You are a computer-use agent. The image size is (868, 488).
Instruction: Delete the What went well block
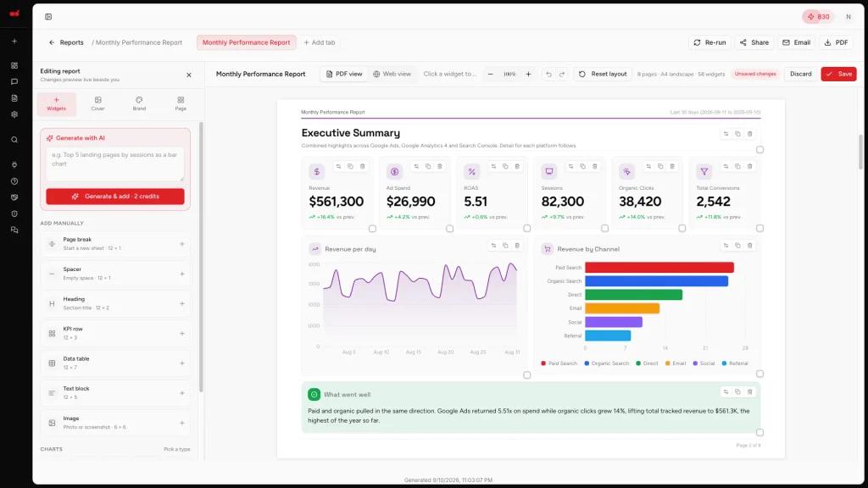[x=749, y=391]
